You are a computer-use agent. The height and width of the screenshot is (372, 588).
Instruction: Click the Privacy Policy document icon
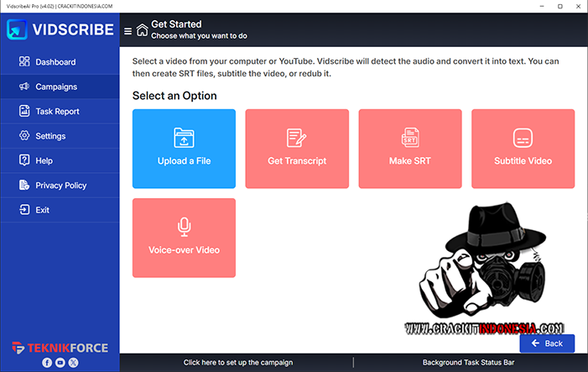point(24,185)
